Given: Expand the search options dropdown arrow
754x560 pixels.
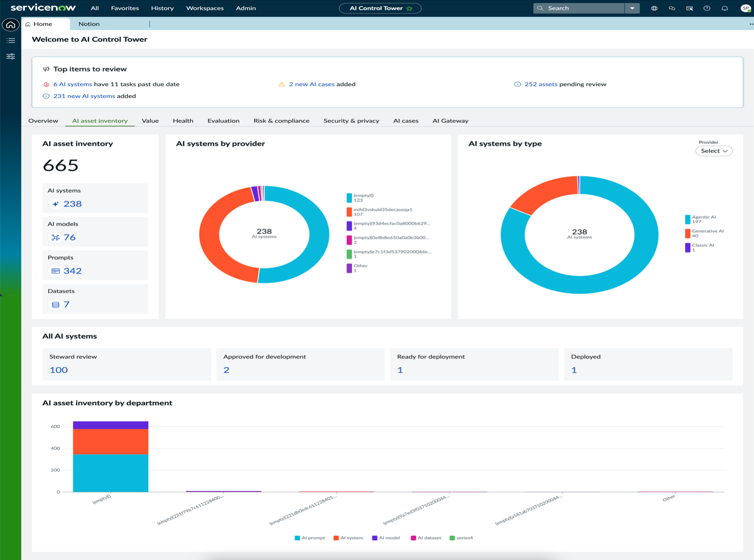Looking at the screenshot, I should tap(632, 8).
